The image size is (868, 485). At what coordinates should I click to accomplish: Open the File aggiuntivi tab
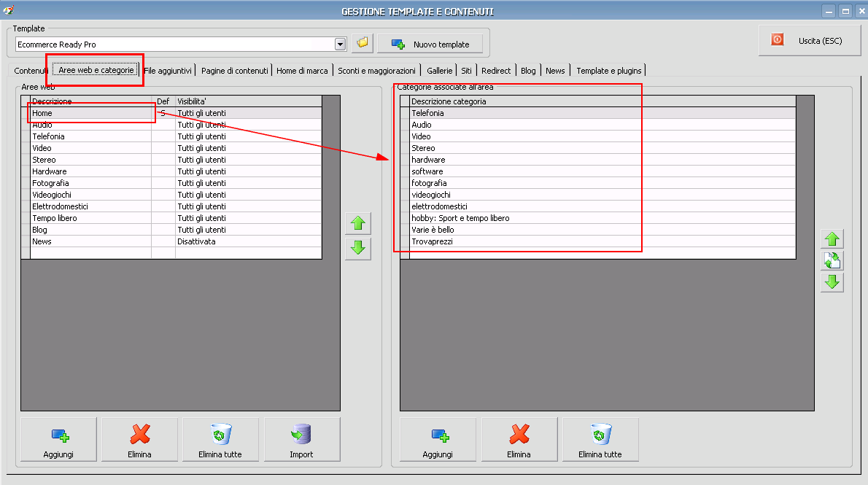pyautogui.click(x=168, y=71)
